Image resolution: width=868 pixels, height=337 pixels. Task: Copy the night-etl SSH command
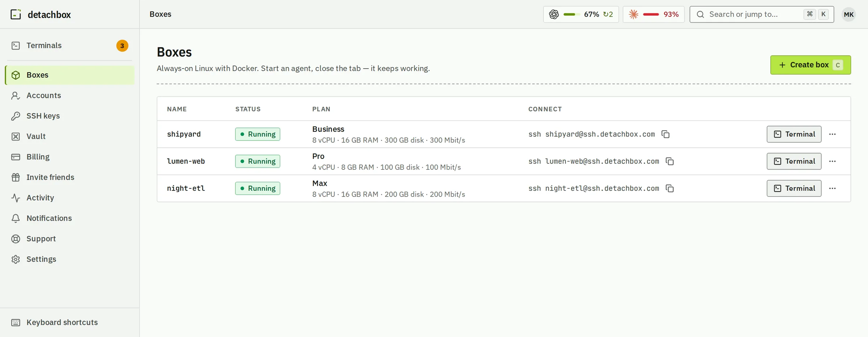tap(670, 188)
